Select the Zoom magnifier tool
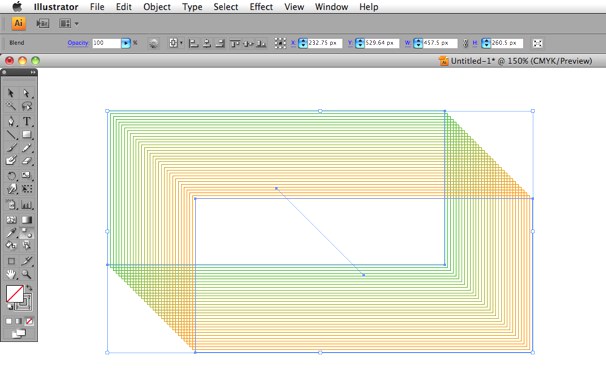Viewport: 606px width, 380px height. coord(27,274)
